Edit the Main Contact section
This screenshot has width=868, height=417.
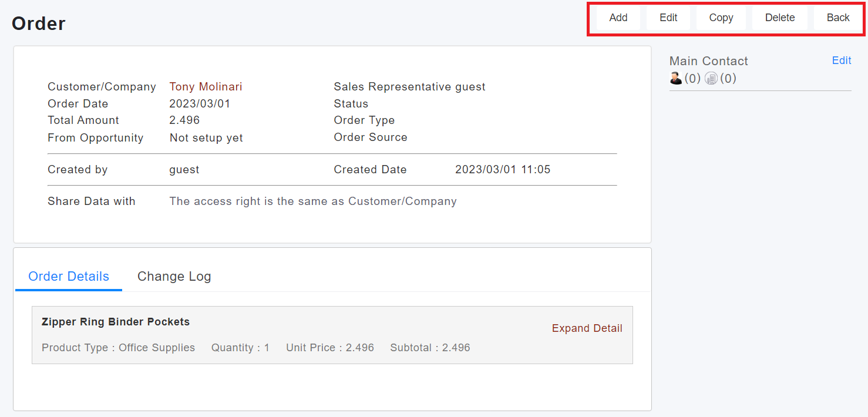coord(841,60)
